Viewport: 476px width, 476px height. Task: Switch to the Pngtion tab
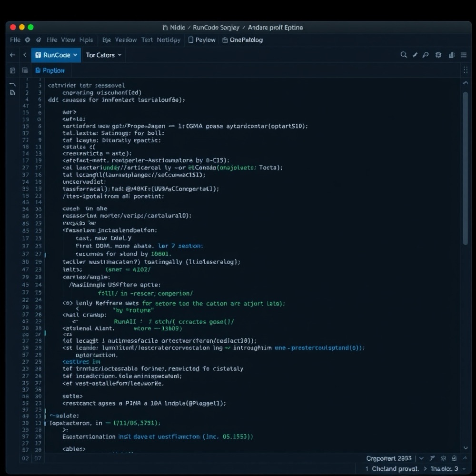(x=50, y=70)
